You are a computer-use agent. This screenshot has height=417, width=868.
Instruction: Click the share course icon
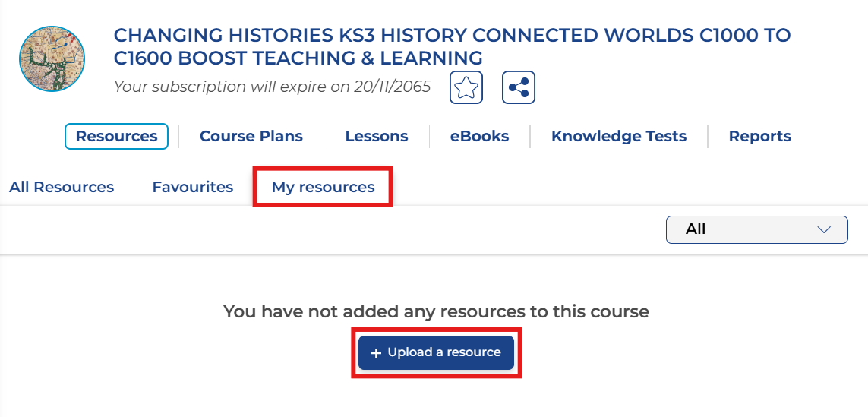519,87
